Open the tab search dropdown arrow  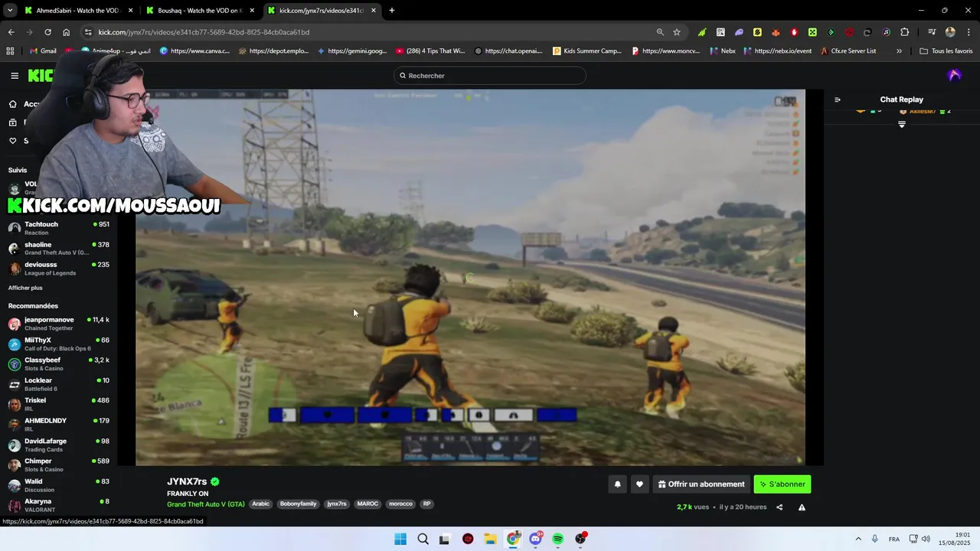coord(10,10)
